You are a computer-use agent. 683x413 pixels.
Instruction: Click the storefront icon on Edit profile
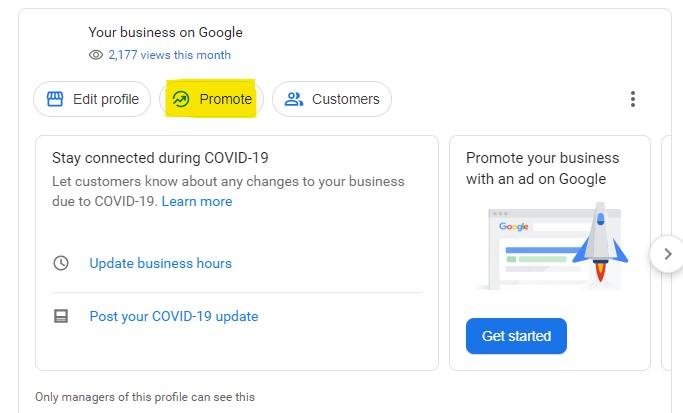(55, 99)
